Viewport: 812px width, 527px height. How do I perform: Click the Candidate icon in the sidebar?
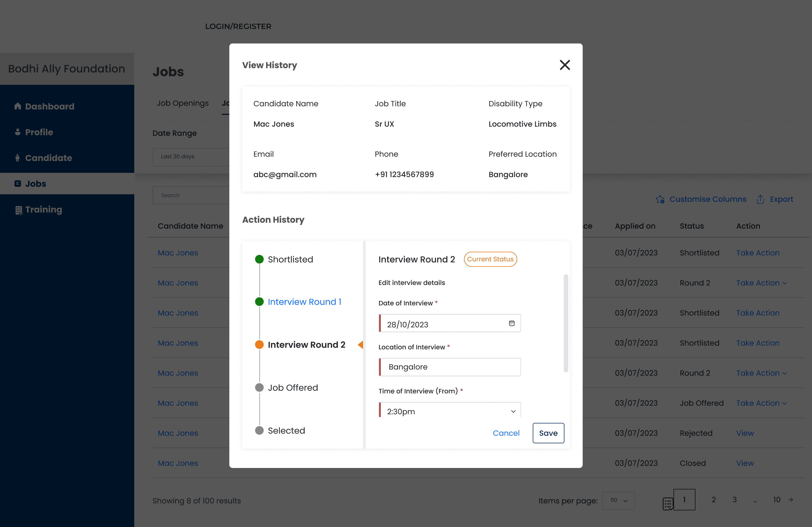tap(17, 158)
